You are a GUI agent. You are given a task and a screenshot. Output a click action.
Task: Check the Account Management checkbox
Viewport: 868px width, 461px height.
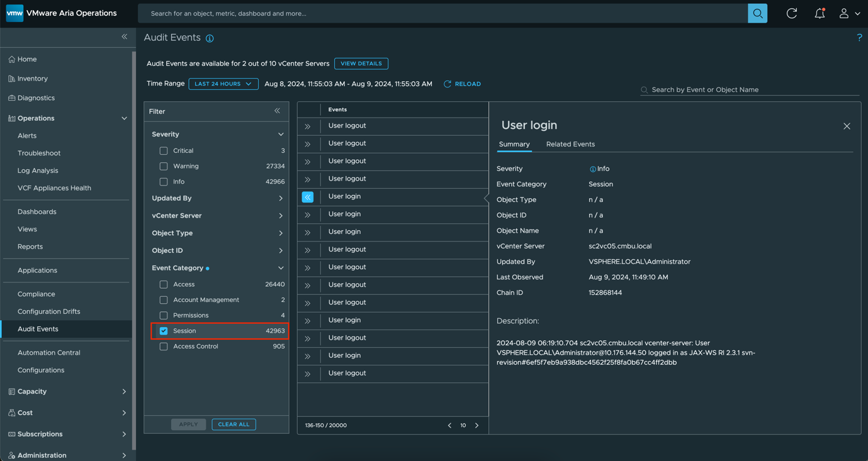(x=164, y=300)
